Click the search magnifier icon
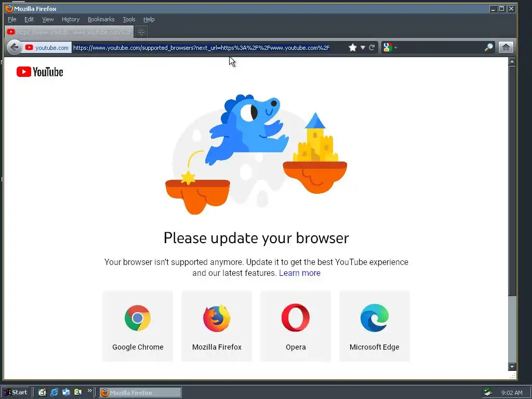The height and width of the screenshot is (399, 532). point(488,47)
